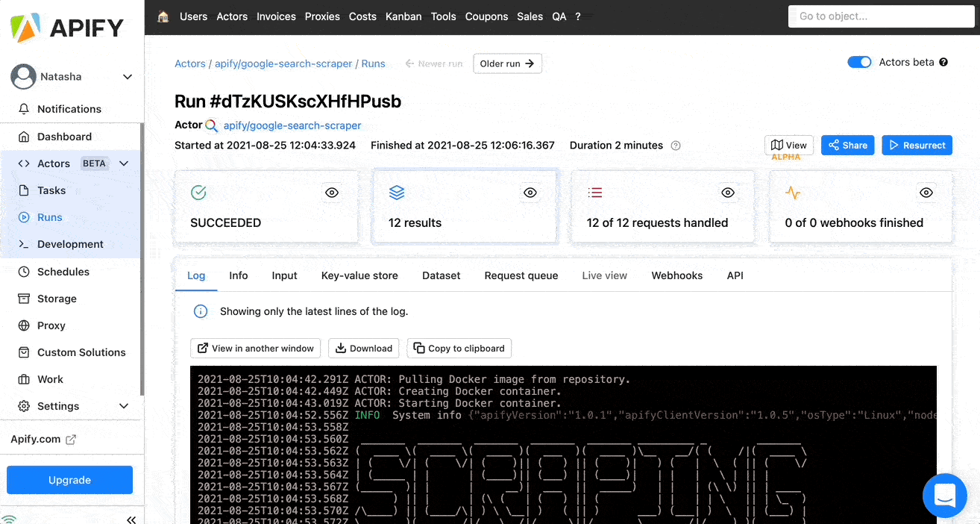This screenshot has height=524, width=980.
Task: Open the Webhooks tab
Action: click(x=677, y=275)
